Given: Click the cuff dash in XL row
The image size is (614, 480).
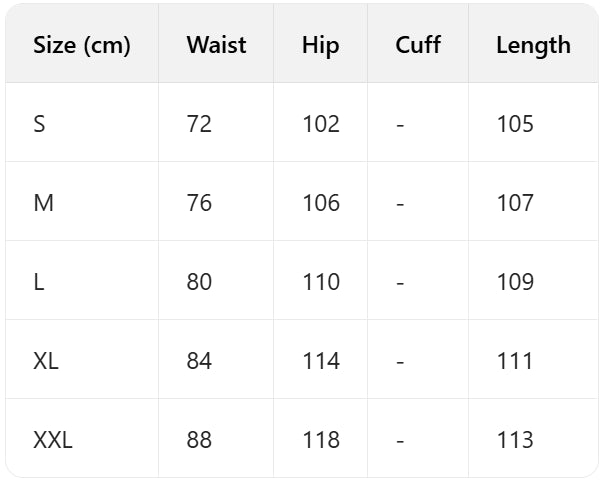Looking at the screenshot, I should point(400,361).
